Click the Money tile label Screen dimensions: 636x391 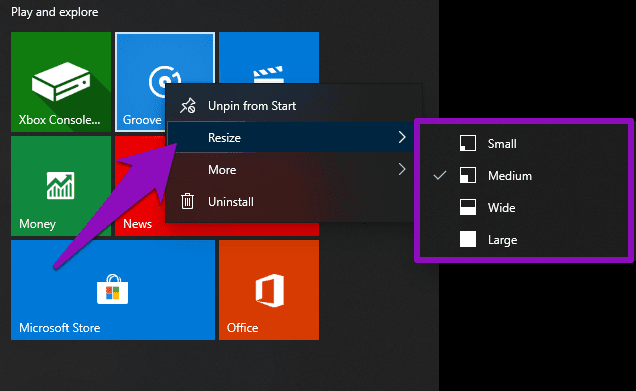coord(37,224)
